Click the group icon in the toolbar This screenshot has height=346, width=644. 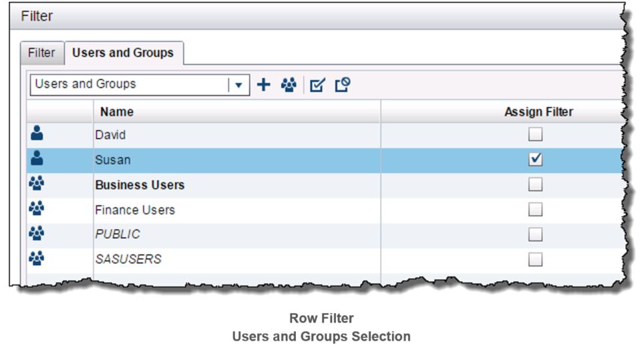click(289, 85)
